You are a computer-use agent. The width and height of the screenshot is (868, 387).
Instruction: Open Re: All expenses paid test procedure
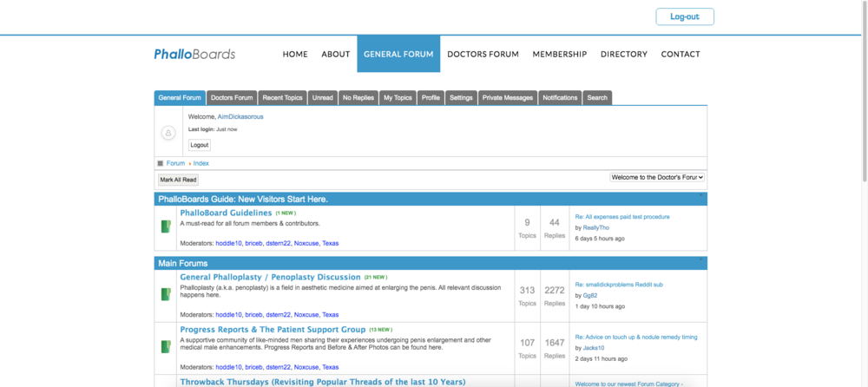tap(622, 217)
